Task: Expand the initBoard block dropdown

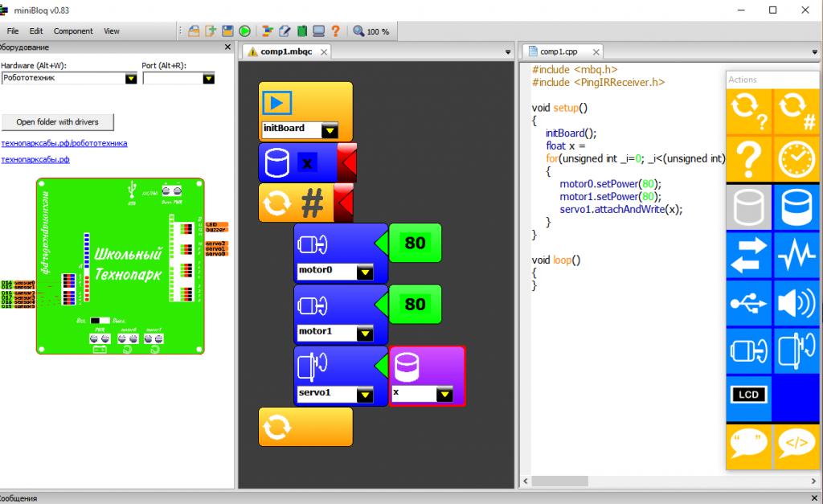Action: pyautogui.click(x=330, y=129)
